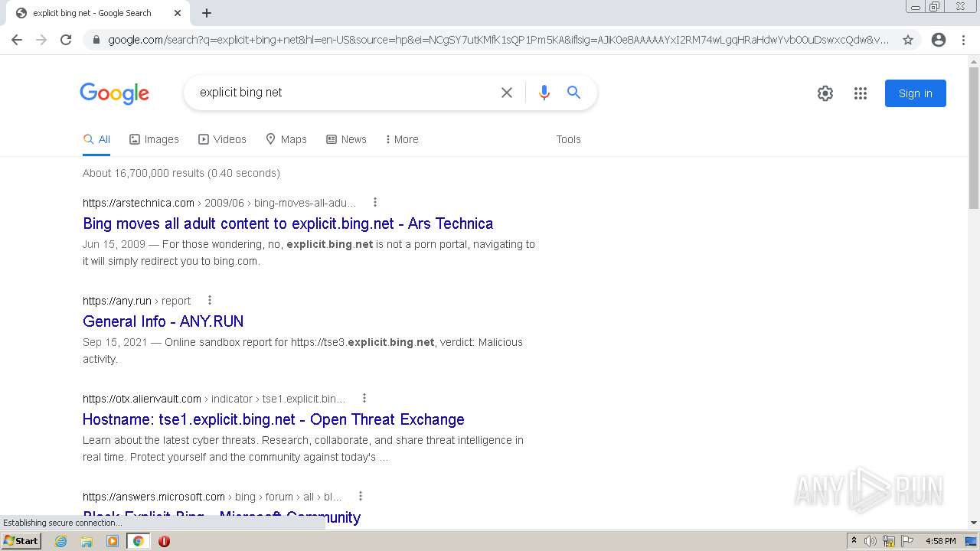Open options for the otx.alienvault.com result

pyautogui.click(x=364, y=399)
